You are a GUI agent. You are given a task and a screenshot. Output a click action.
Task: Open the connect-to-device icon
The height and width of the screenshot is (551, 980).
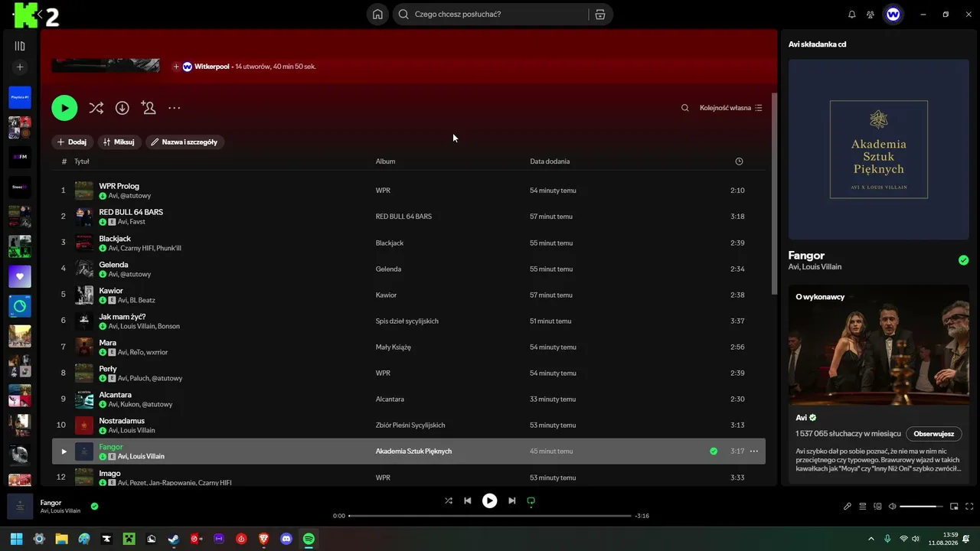tap(878, 506)
